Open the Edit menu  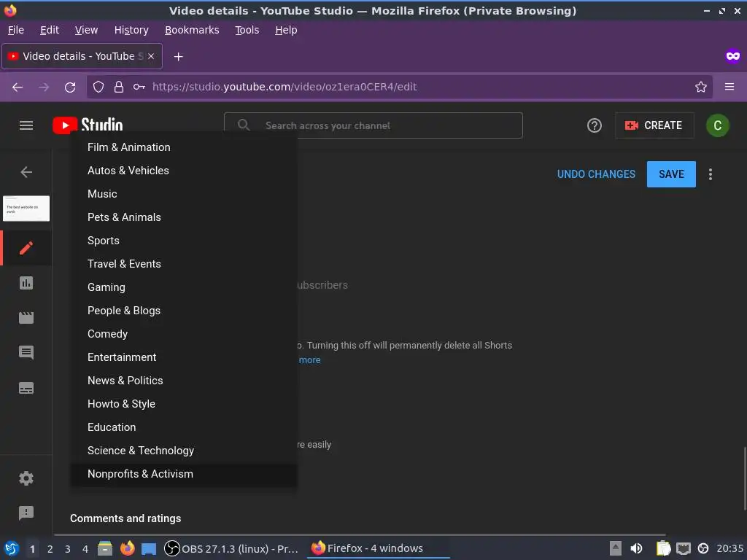[50, 30]
